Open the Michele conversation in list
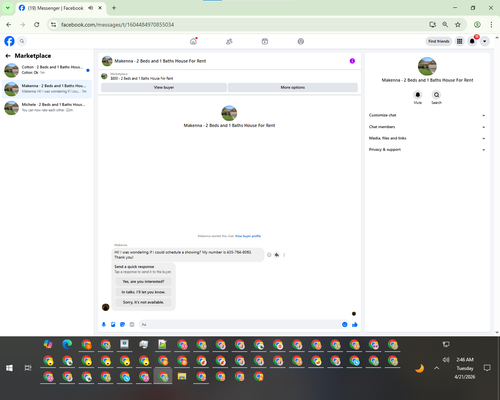The width and height of the screenshot is (500, 400). click(x=47, y=107)
